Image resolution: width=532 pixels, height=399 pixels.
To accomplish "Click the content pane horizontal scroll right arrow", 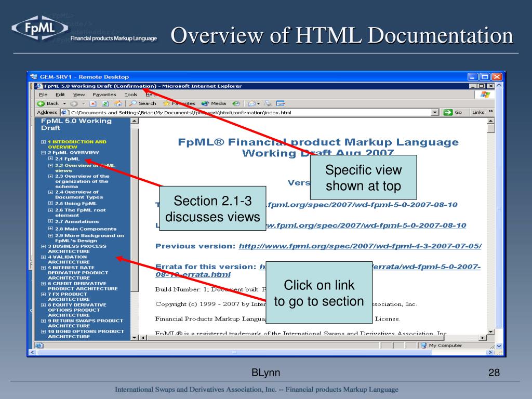I will (483, 338).
